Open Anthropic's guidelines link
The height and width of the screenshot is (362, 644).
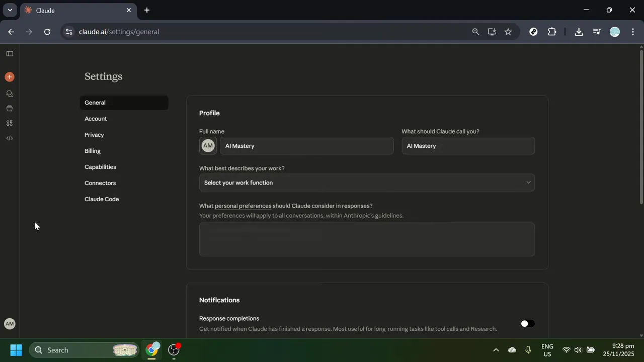373,216
